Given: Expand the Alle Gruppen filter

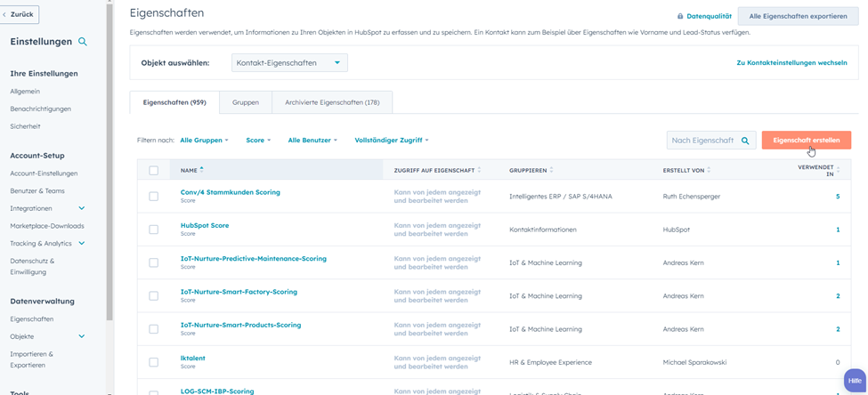Looking at the screenshot, I should 204,141.
